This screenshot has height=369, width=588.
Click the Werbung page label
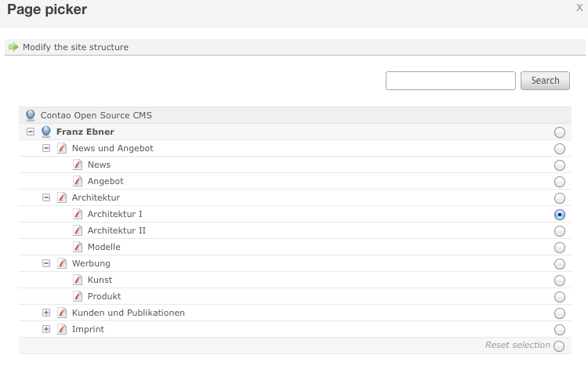[x=91, y=263]
